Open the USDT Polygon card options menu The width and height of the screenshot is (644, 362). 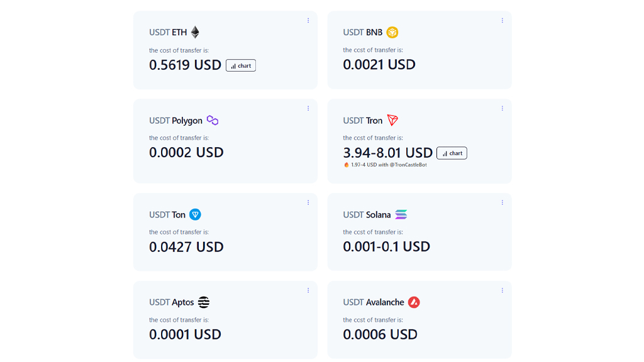pos(308,108)
